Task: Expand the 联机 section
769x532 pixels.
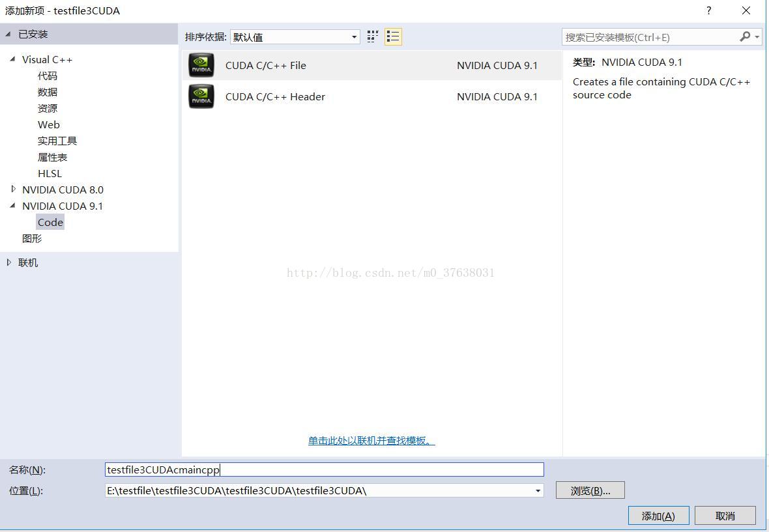Action: point(9,262)
